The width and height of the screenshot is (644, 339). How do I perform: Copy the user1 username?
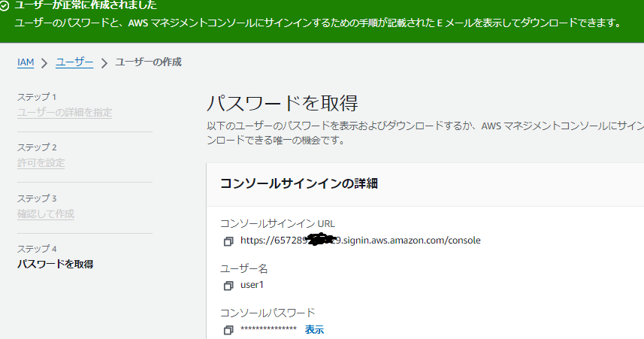tap(228, 286)
